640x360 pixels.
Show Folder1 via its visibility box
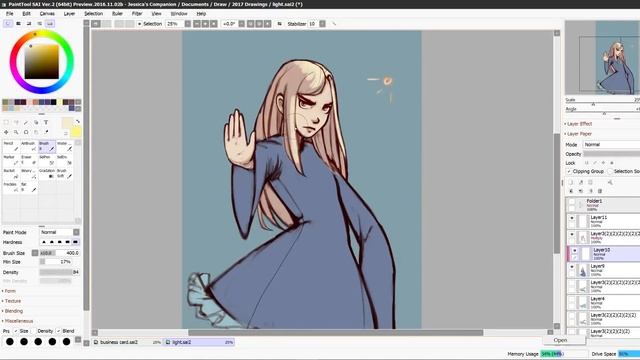click(x=572, y=202)
